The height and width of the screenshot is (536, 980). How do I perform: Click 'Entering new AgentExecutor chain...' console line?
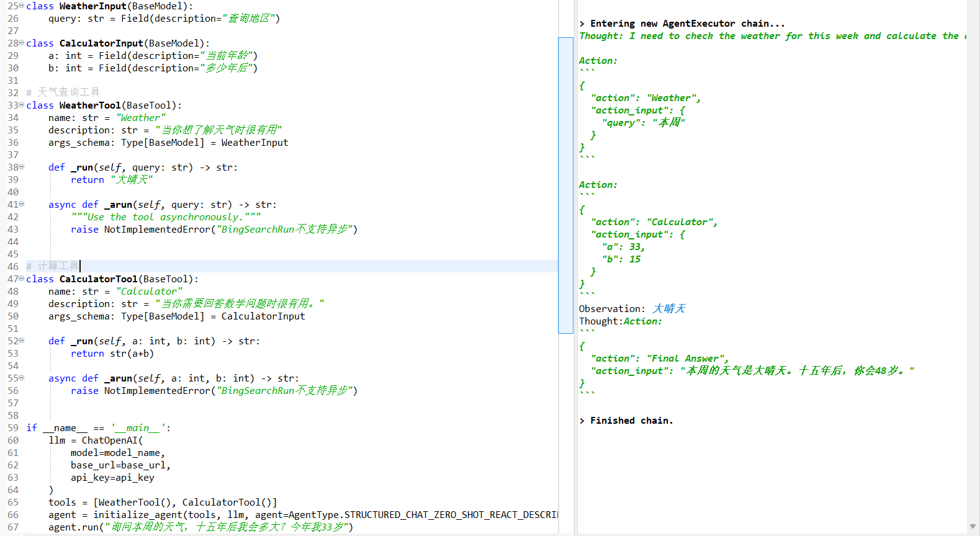[x=682, y=24]
